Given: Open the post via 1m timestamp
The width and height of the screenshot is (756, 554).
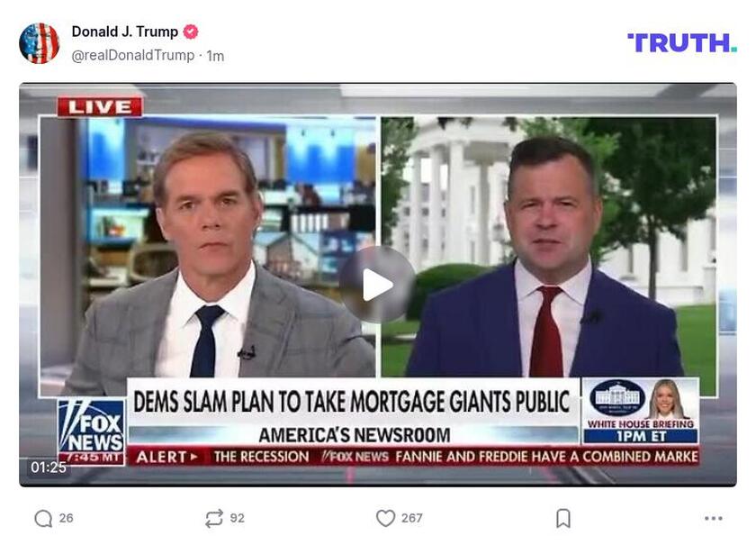Looking at the screenshot, I should pyautogui.click(x=215, y=56).
